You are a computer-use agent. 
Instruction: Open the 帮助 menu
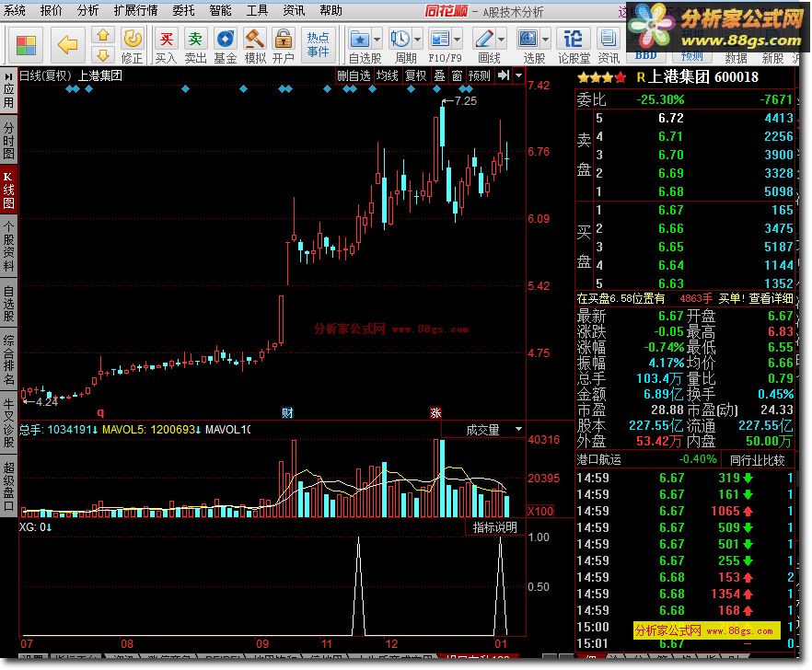331,10
